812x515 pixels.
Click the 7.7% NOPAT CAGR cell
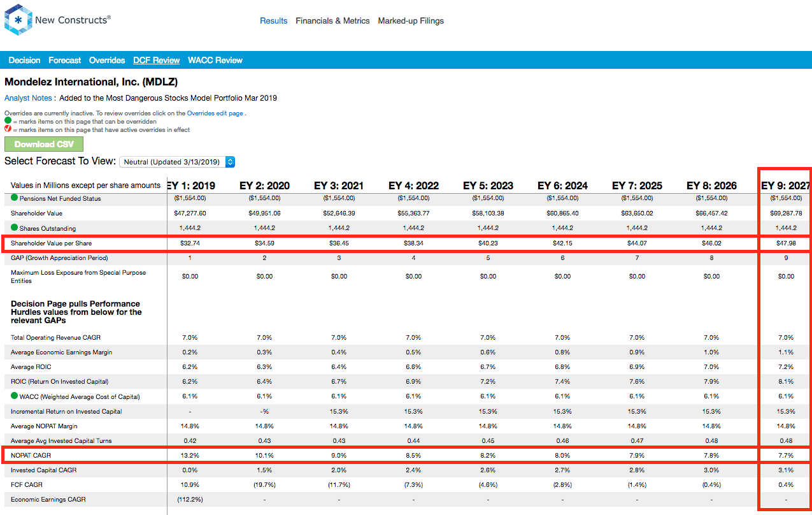[x=787, y=455]
